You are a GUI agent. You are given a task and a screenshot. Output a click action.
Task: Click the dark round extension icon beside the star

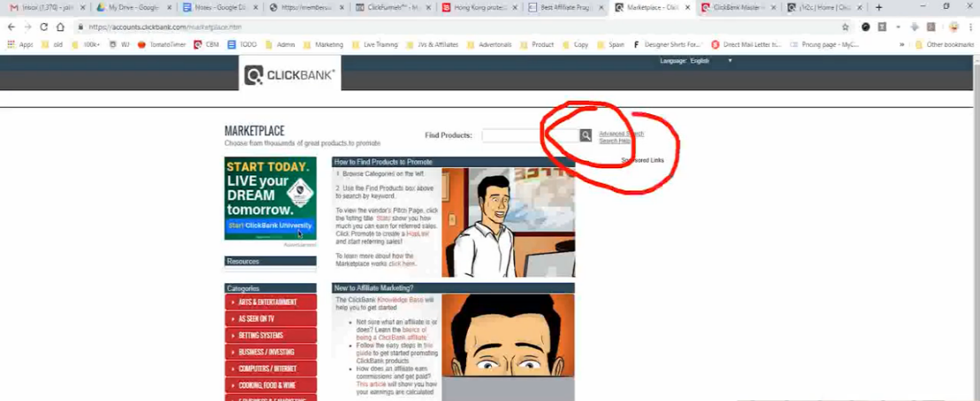(866, 27)
